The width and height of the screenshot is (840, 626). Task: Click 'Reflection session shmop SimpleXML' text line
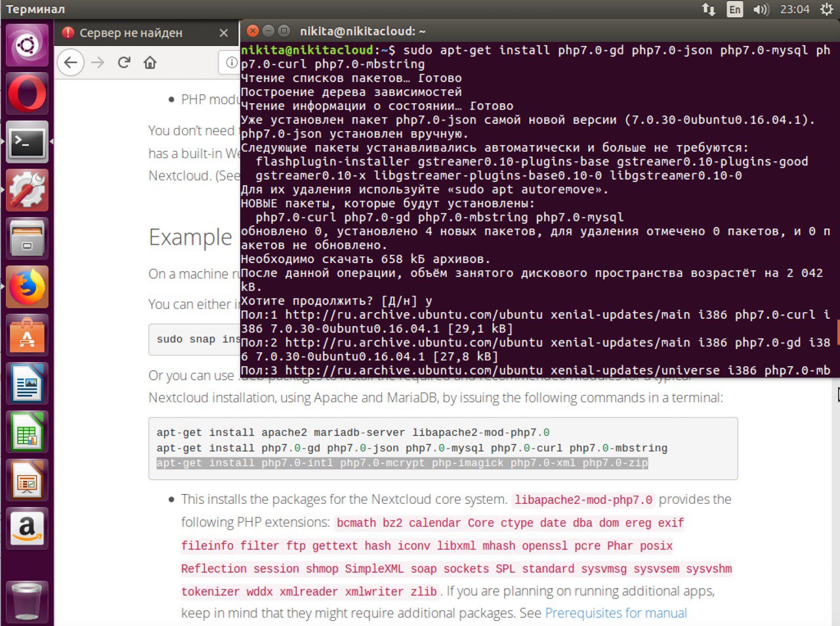(456, 569)
